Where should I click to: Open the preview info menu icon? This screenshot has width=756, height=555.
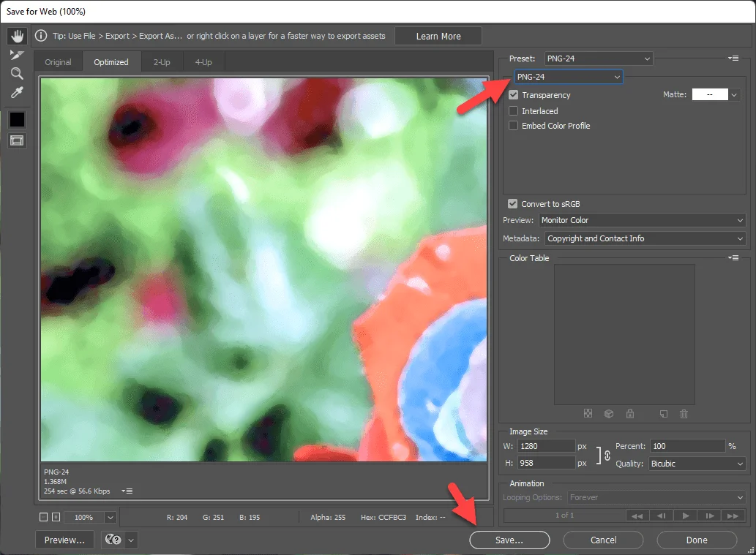click(x=127, y=491)
